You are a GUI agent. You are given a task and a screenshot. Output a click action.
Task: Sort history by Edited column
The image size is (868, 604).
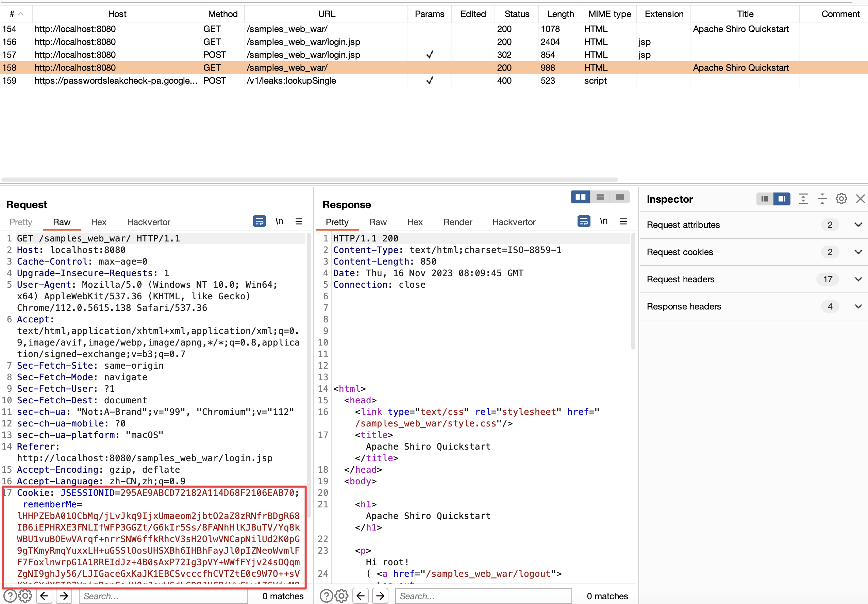(473, 14)
